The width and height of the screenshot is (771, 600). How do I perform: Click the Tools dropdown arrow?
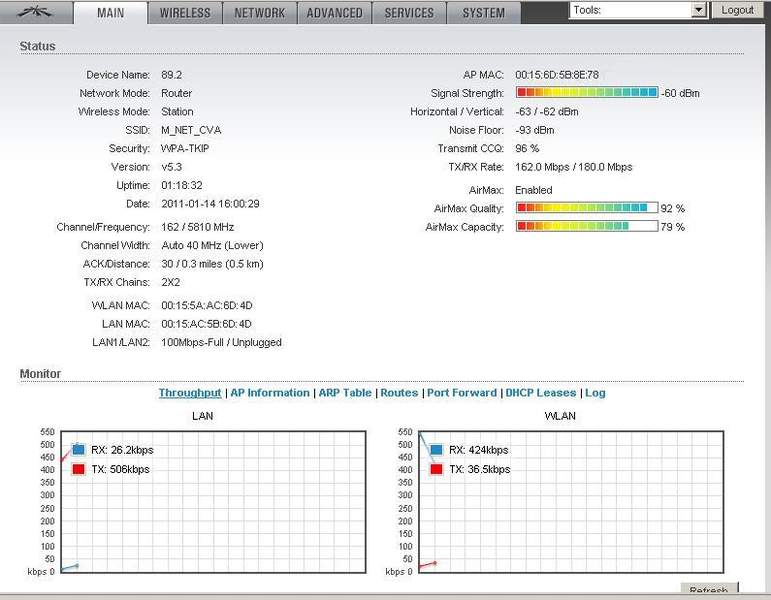tap(698, 10)
